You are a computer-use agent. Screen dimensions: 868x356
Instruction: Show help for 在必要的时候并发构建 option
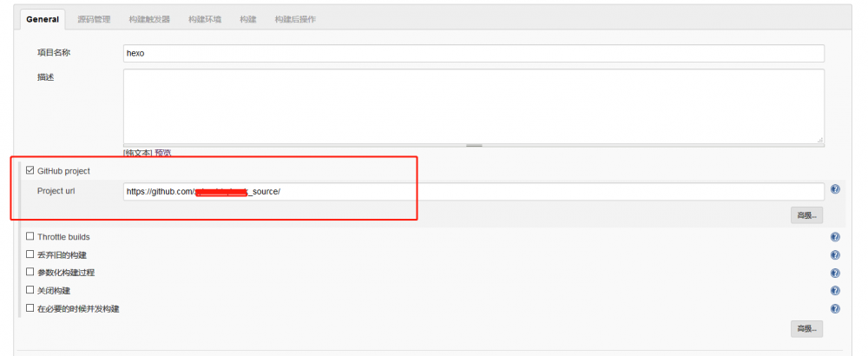tap(835, 309)
